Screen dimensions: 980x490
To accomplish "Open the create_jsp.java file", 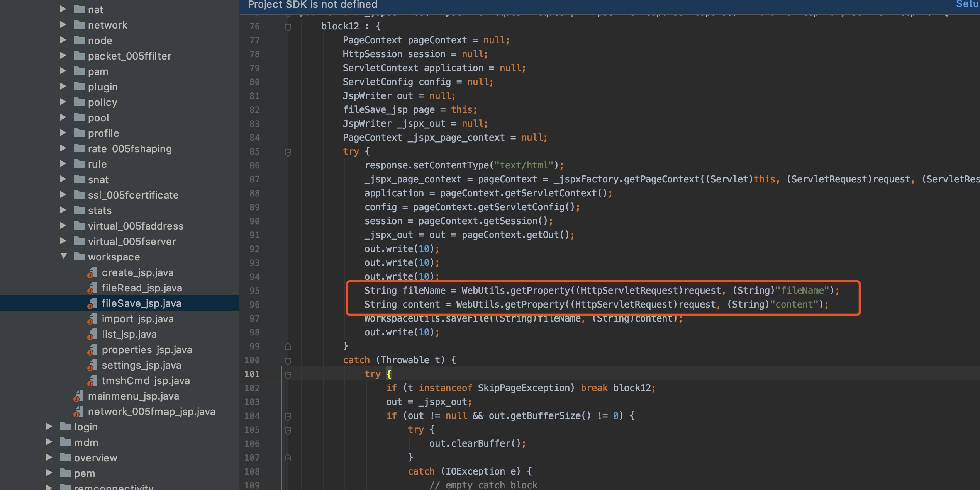I will [x=137, y=272].
